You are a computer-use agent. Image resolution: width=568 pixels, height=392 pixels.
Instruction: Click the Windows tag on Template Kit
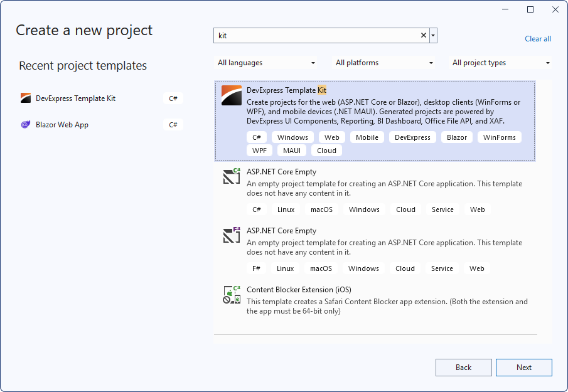pyautogui.click(x=292, y=137)
